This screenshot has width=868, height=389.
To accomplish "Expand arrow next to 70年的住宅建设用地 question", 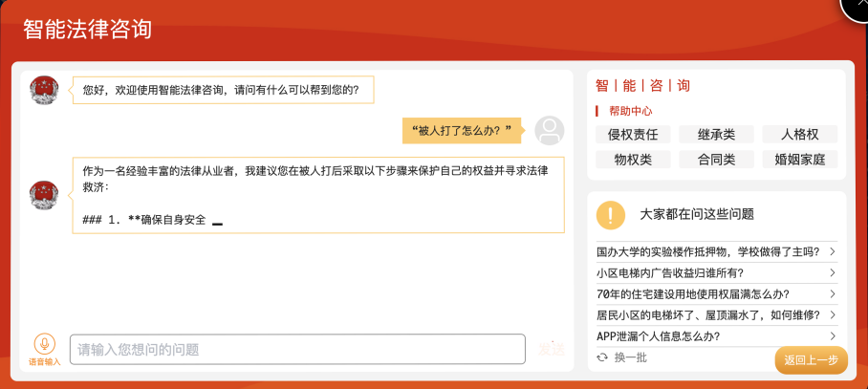I will pos(832,293).
